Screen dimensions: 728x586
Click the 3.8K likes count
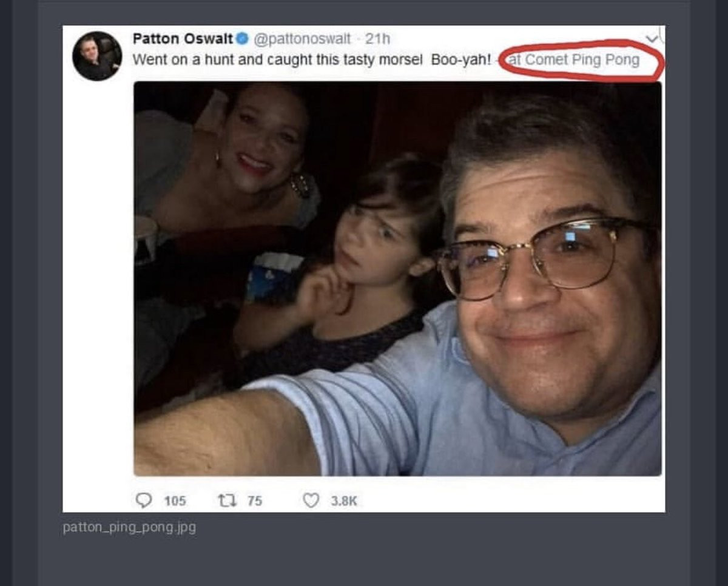[344, 500]
